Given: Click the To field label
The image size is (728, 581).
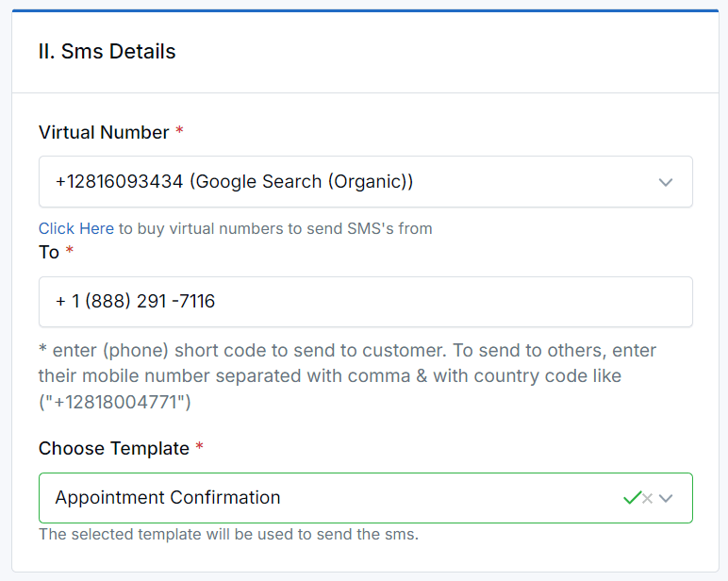Looking at the screenshot, I should tap(49, 252).
